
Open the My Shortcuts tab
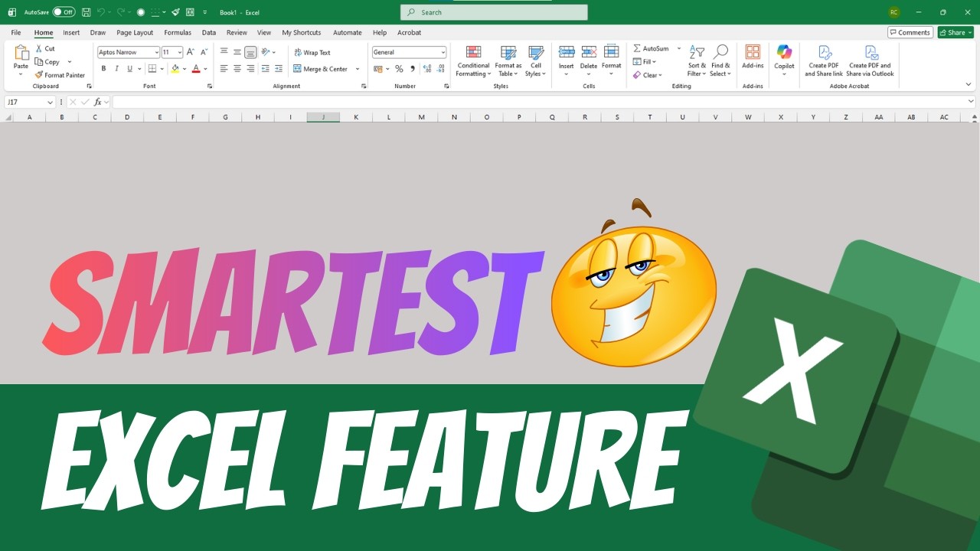point(301,33)
